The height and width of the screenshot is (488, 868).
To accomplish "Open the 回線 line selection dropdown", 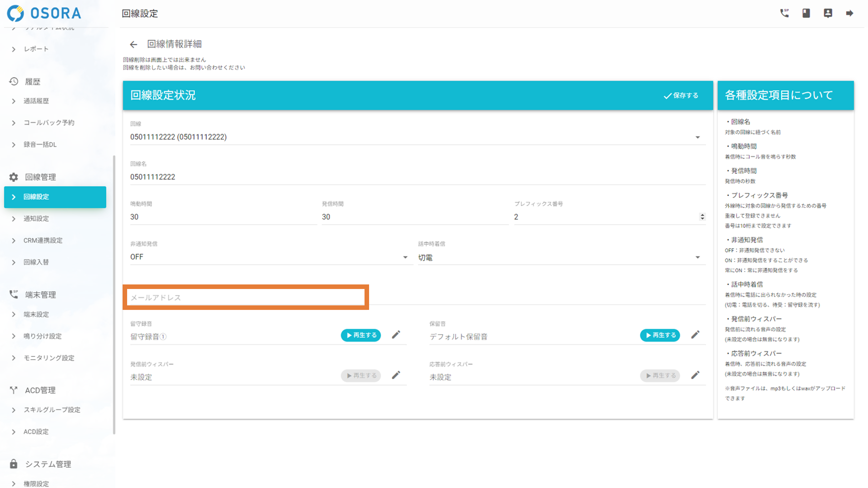I will pos(697,137).
